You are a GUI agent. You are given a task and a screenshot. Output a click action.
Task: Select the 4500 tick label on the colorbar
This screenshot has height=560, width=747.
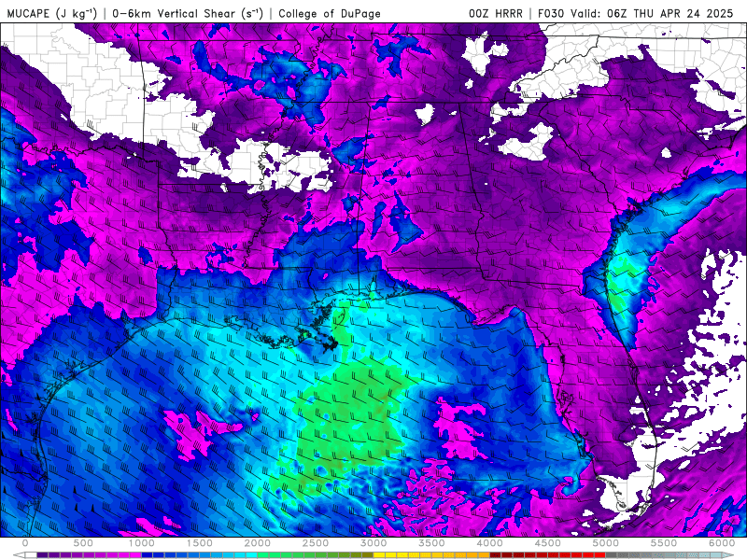[x=548, y=543]
